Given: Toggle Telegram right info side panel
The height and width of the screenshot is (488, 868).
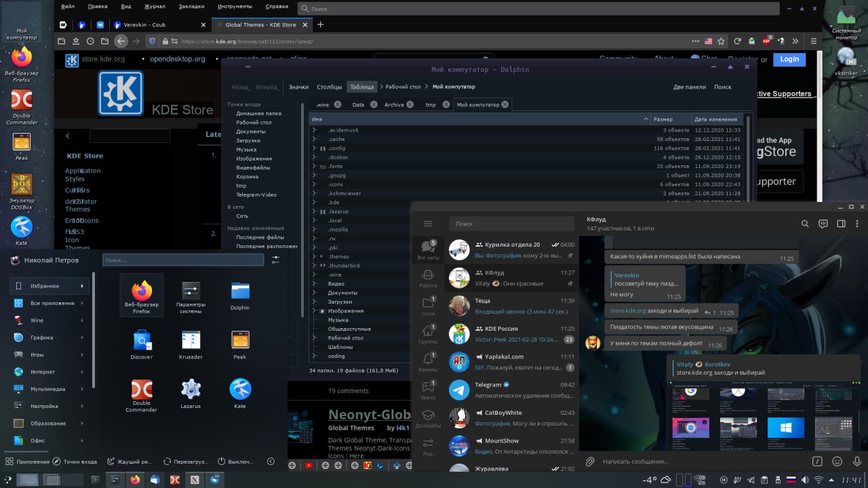Looking at the screenshot, I should click(842, 224).
